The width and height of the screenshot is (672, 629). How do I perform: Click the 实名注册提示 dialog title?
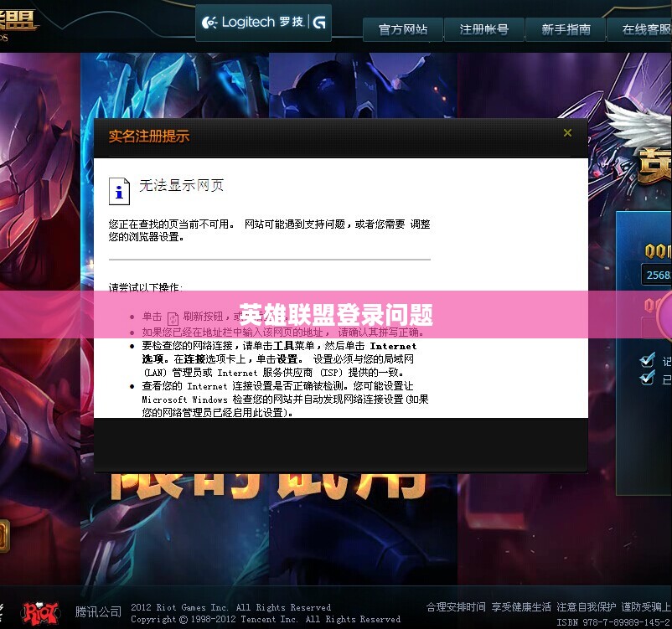coord(148,137)
